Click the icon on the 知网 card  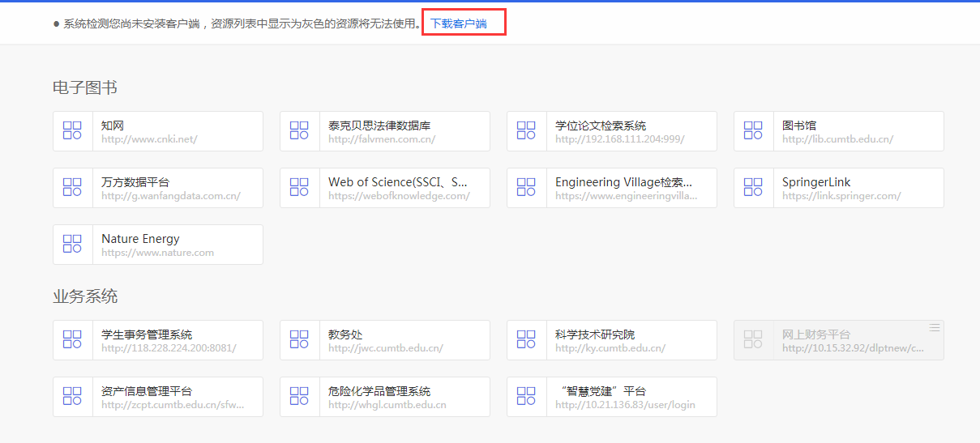click(72, 131)
